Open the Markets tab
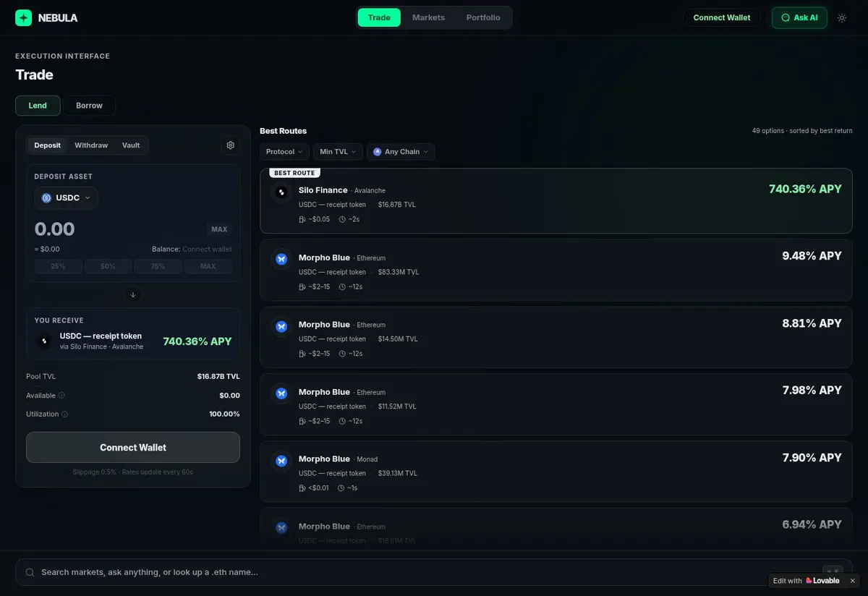This screenshot has width=868, height=596. click(x=428, y=17)
